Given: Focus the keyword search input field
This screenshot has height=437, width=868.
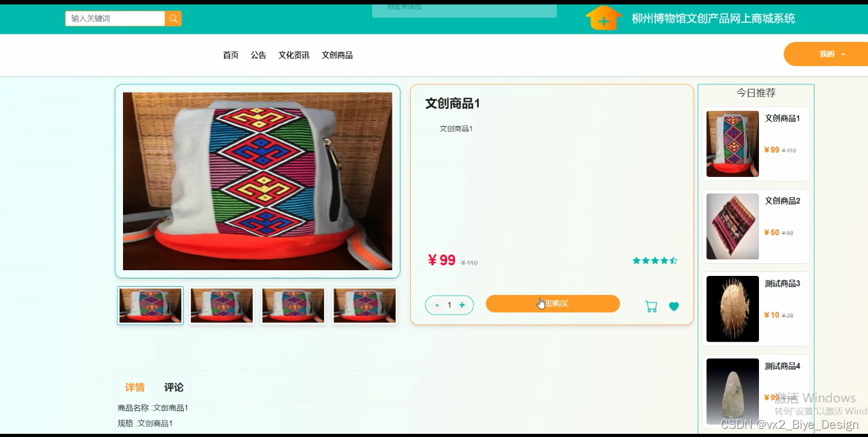Looking at the screenshot, I should tap(115, 18).
